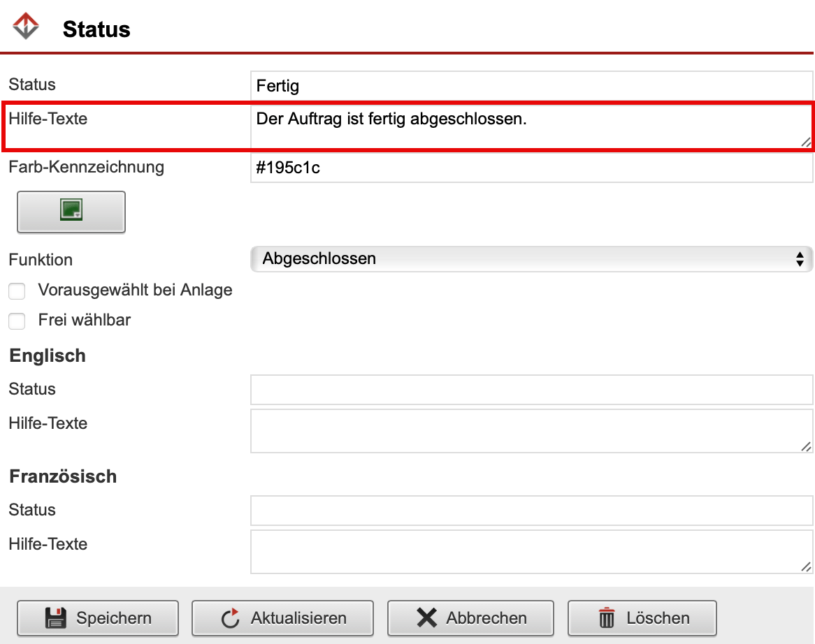The height and width of the screenshot is (644, 815).
Task: Click the save disk icon on Speichern
Action: pyautogui.click(x=52, y=617)
